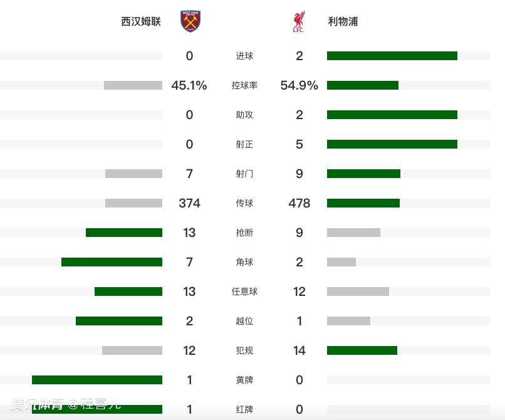Image resolution: width=505 pixels, height=420 pixels.
Task: Click the 越位 stat label
Action: (x=244, y=321)
